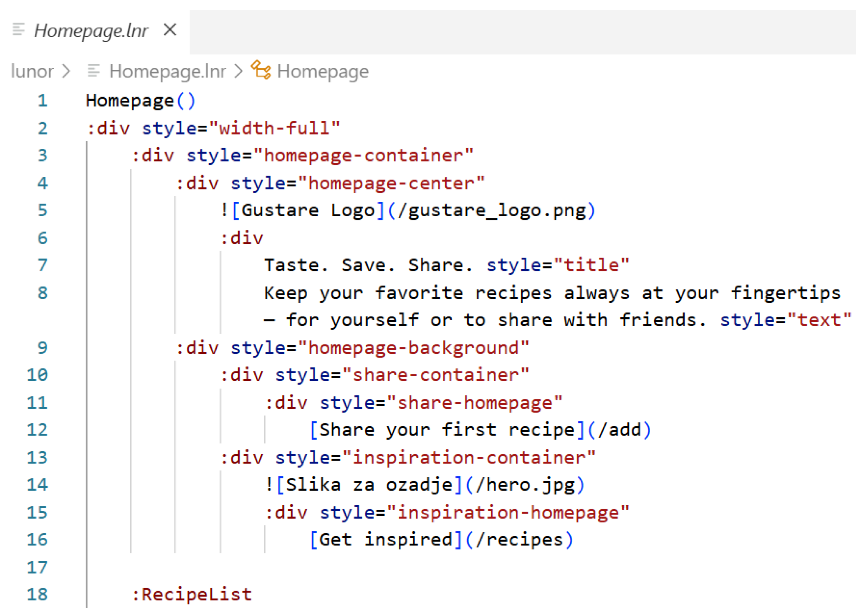Click line number 9 in gutter
866x616 pixels.
click(43, 348)
